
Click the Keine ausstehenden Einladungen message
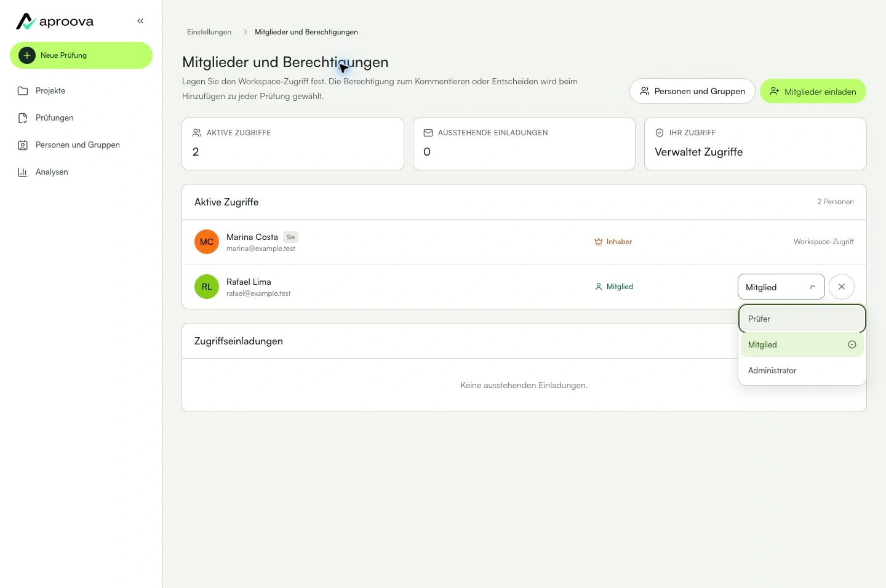[524, 385]
